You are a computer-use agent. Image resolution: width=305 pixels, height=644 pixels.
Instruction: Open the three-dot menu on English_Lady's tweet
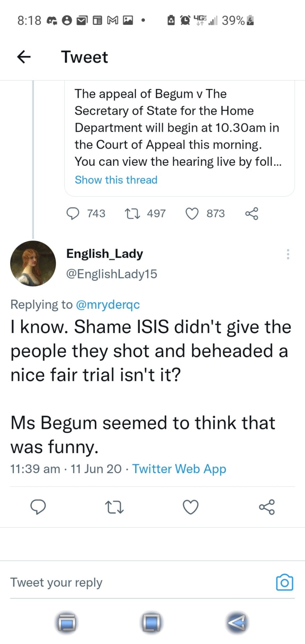(x=288, y=254)
